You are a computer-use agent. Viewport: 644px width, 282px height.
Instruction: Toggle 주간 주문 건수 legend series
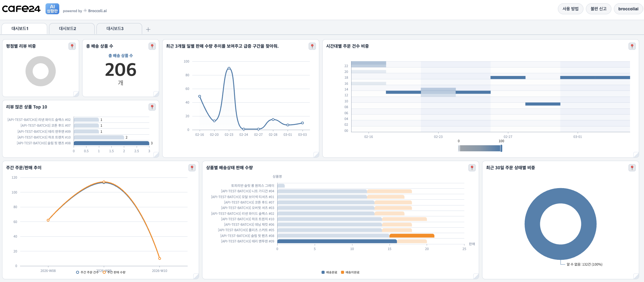[x=87, y=272]
